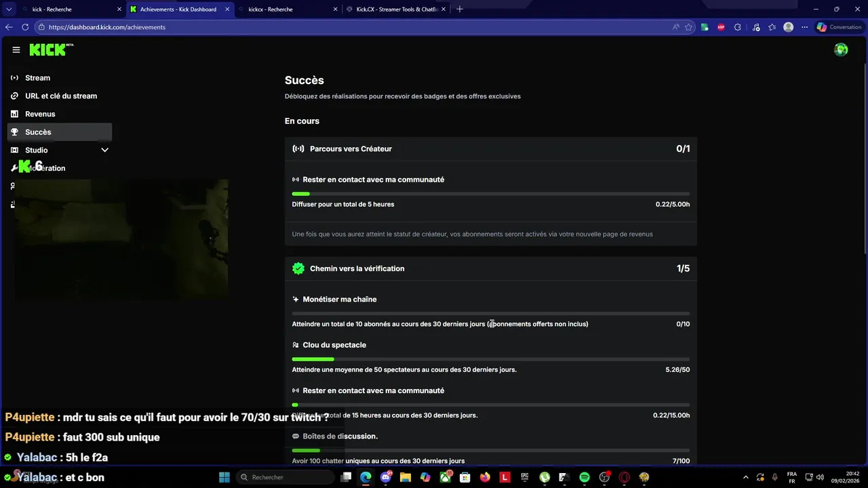The image size is (868, 488).
Task: Open Spotify from the taskbar
Action: [585, 477]
